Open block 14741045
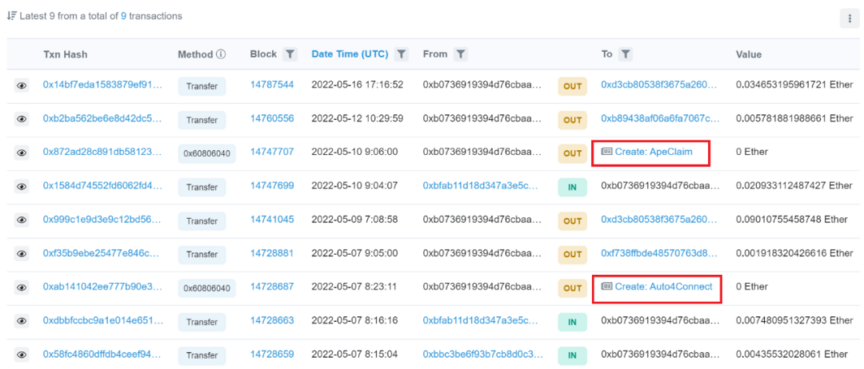Image resolution: width=864 pixels, height=369 pixels. [272, 219]
